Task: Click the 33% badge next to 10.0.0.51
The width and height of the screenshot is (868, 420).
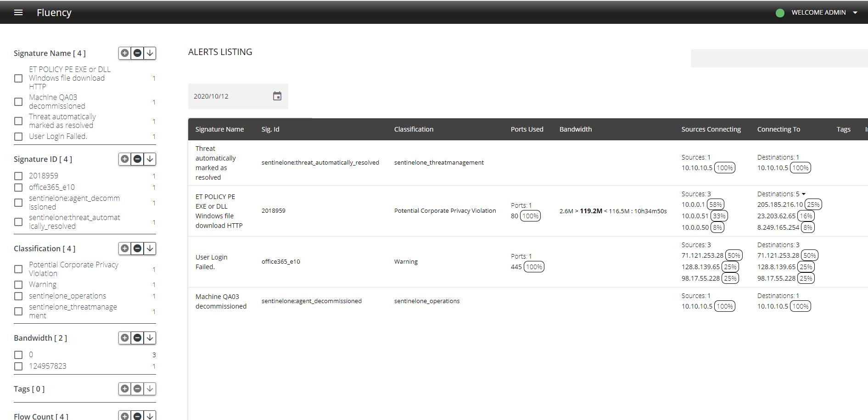Action: [x=719, y=216]
